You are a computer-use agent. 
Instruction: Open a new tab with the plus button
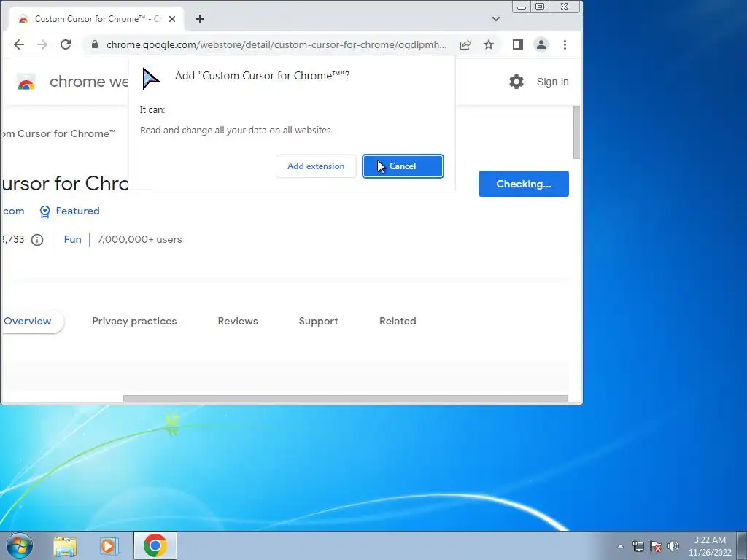(x=200, y=19)
